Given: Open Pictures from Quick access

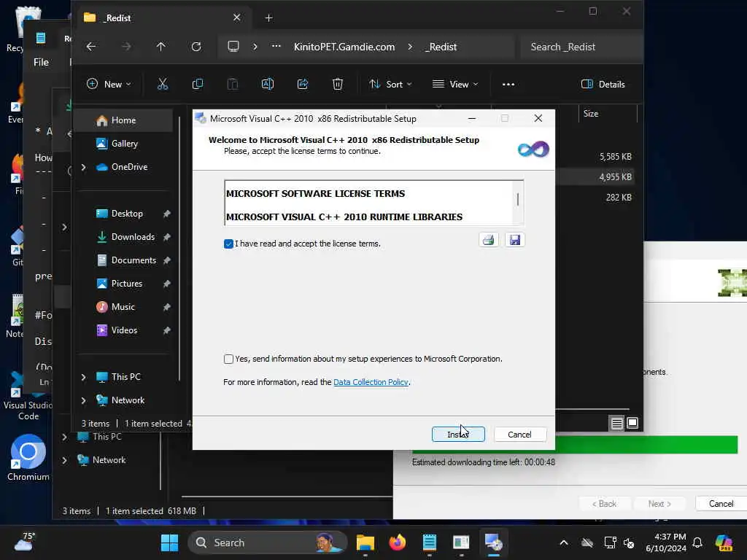Looking at the screenshot, I should click(125, 284).
